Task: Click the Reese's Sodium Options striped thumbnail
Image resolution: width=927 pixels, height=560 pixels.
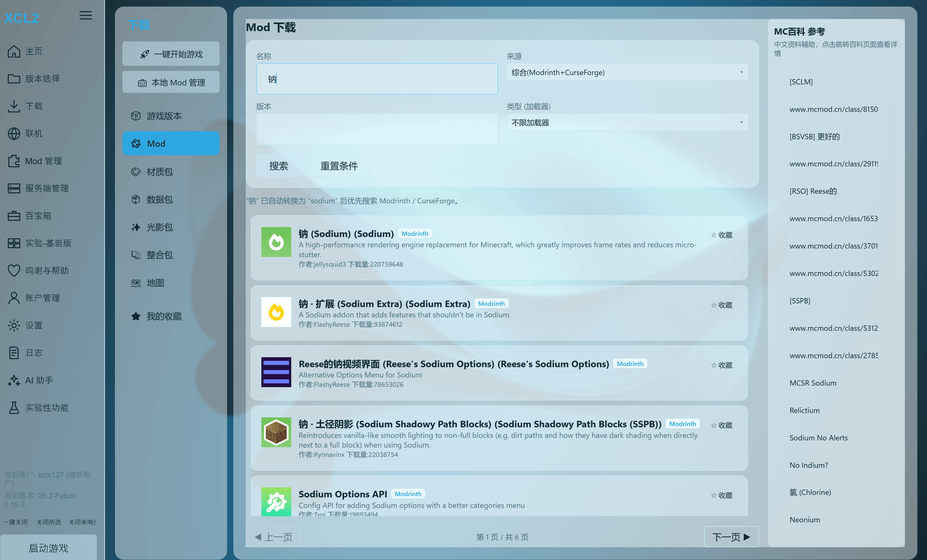Action: coord(276,372)
